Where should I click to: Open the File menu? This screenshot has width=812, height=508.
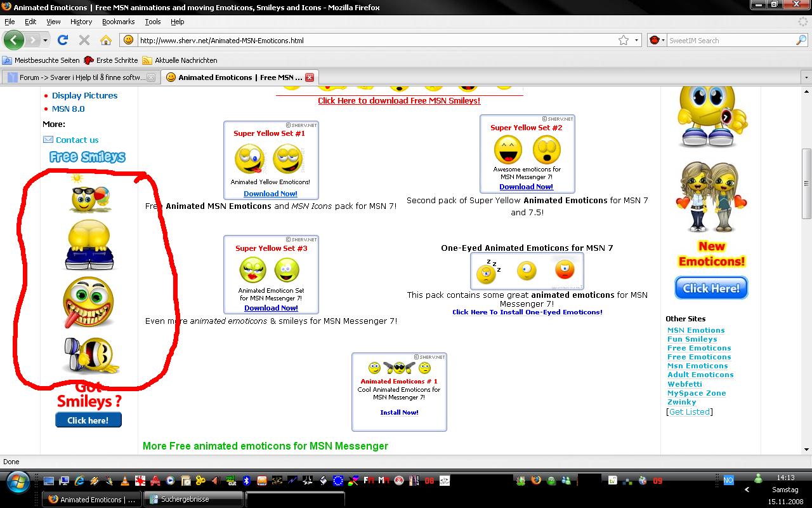tap(10, 22)
